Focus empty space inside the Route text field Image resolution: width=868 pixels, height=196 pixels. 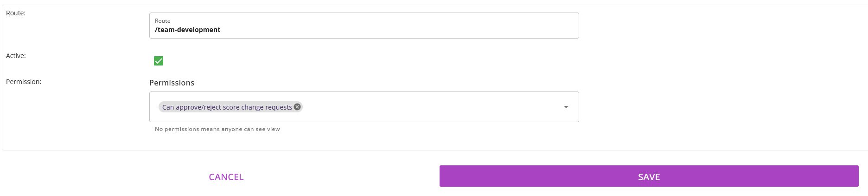pos(394,30)
